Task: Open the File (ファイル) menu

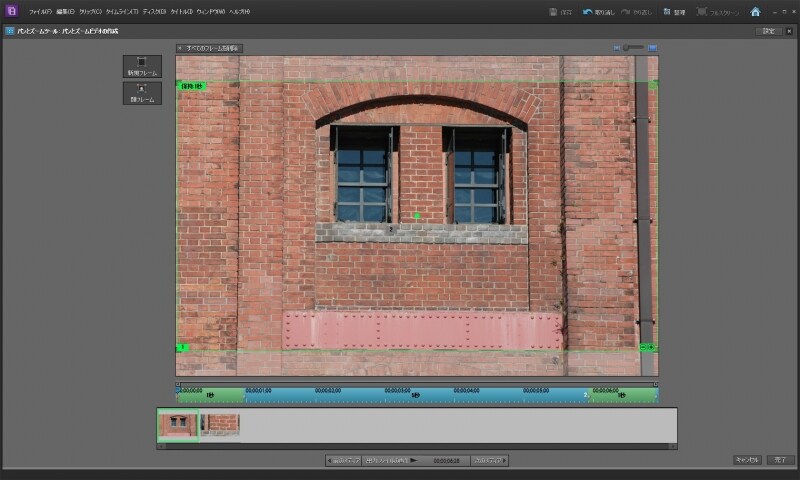Action: 40,11
